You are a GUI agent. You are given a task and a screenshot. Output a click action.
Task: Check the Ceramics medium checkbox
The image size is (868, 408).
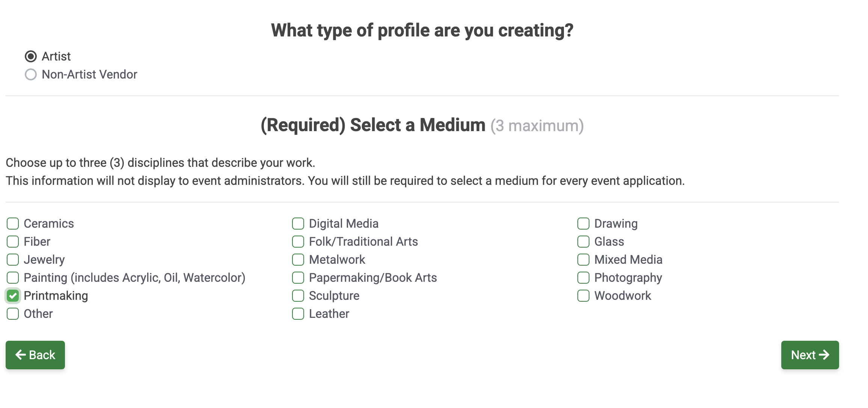(12, 223)
